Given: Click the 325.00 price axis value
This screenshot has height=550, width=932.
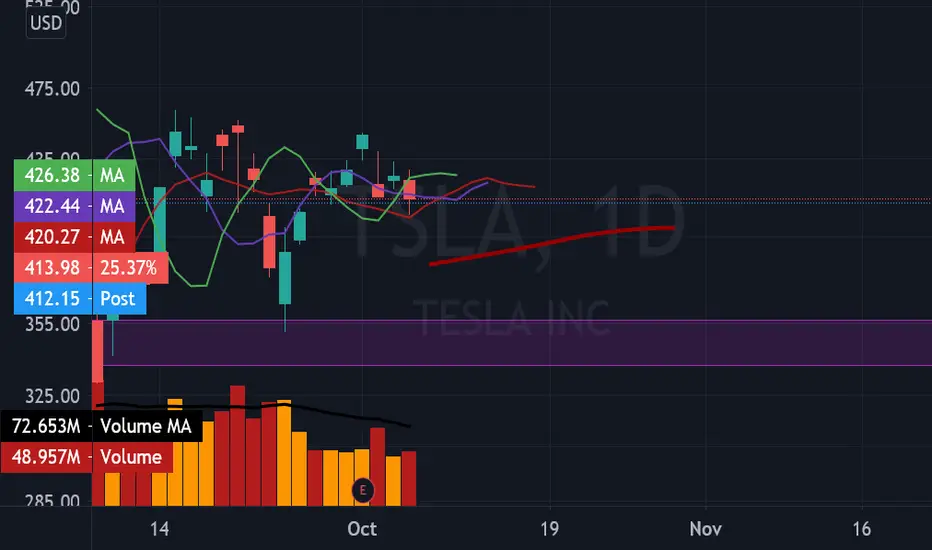Looking at the screenshot, I should coord(52,396).
